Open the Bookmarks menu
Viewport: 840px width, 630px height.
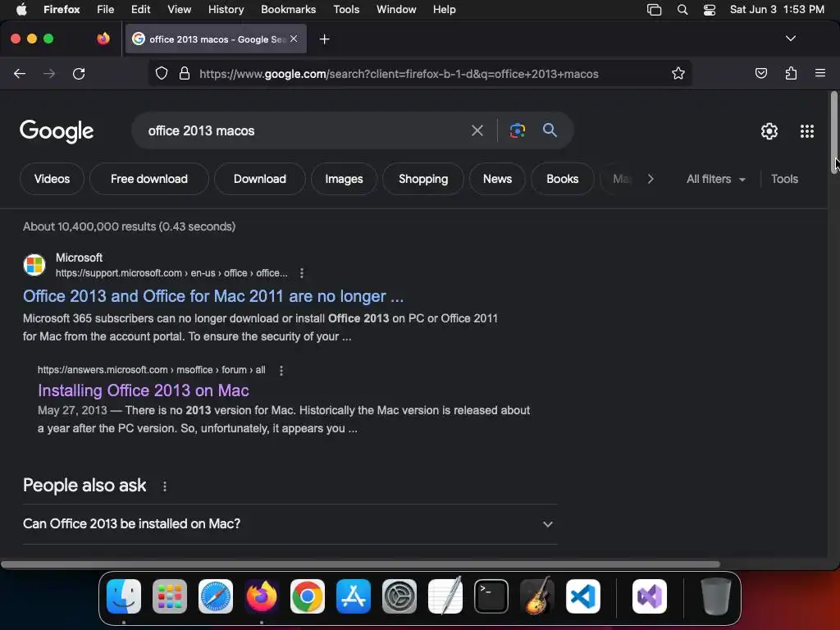pyautogui.click(x=288, y=10)
